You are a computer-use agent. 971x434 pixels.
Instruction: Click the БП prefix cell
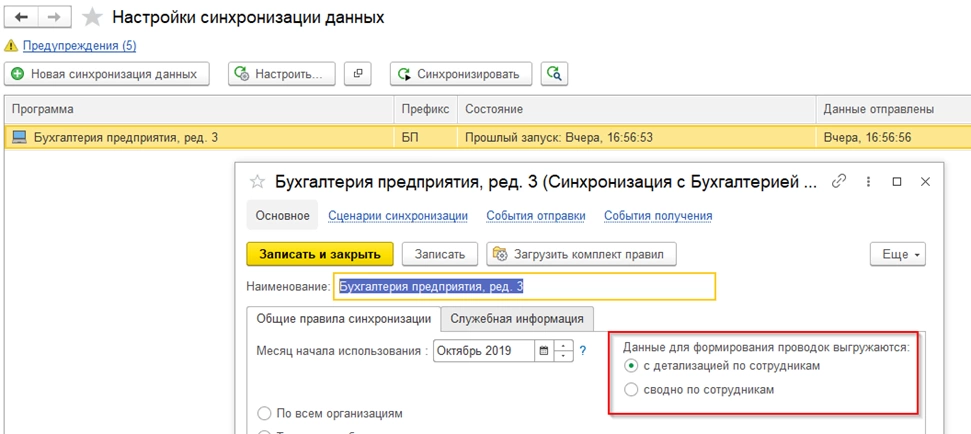pos(425,137)
